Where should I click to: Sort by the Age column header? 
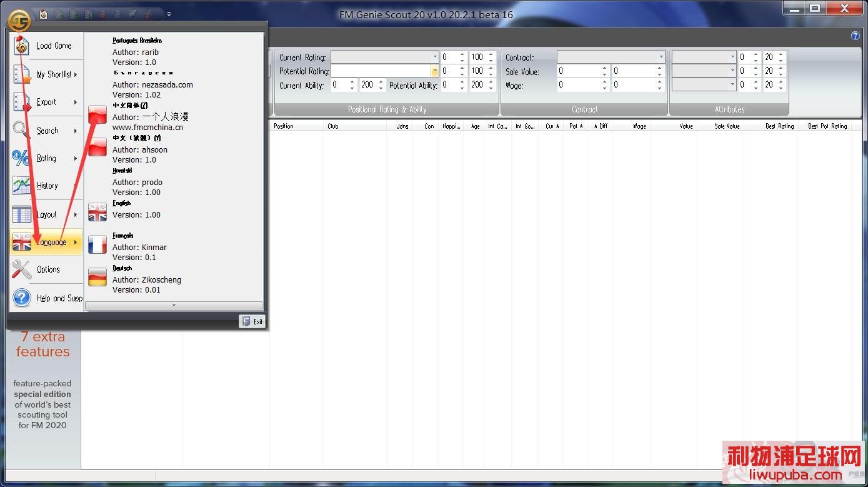[476, 126]
